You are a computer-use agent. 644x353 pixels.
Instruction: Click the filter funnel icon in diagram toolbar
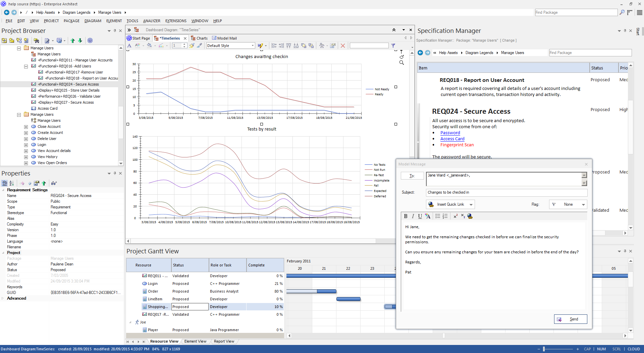(393, 46)
